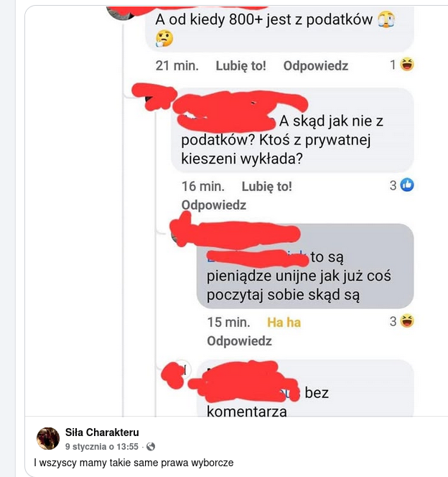Click the thinking face emoji in comment
This screenshot has width=448, height=477.
click(164, 39)
